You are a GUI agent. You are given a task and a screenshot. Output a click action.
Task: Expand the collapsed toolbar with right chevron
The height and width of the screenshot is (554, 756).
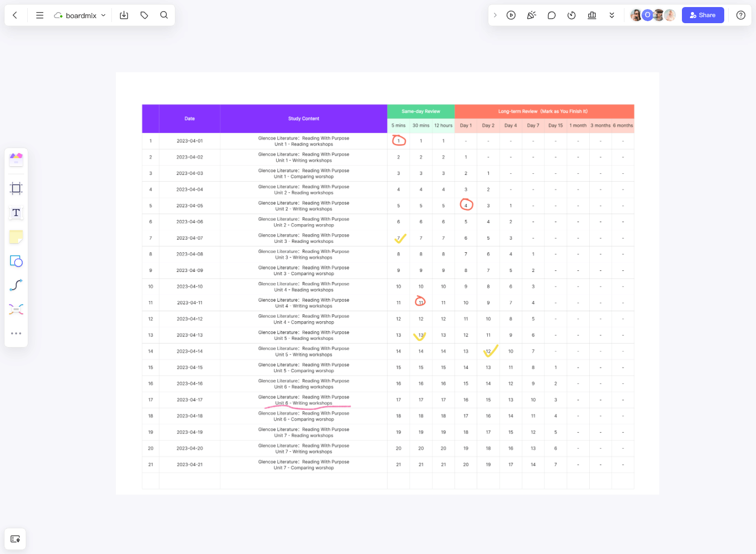point(495,15)
